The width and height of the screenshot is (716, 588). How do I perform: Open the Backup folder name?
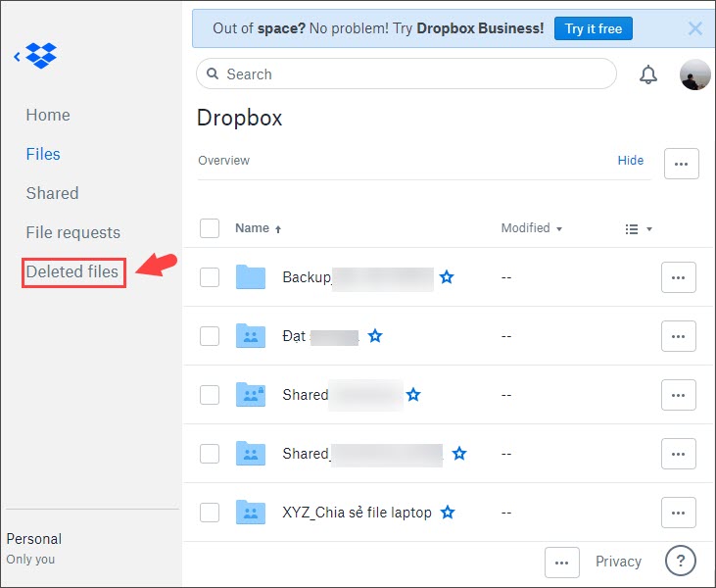click(x=358, y=277)
